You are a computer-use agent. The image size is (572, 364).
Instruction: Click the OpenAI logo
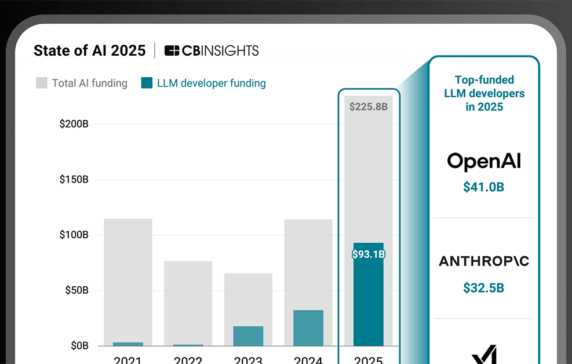484,161
